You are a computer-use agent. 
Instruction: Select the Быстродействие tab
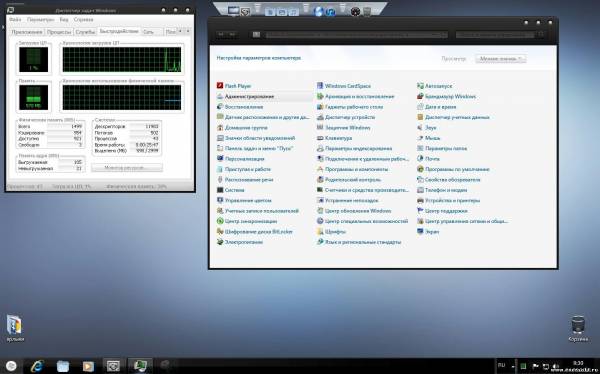point(119,31)
